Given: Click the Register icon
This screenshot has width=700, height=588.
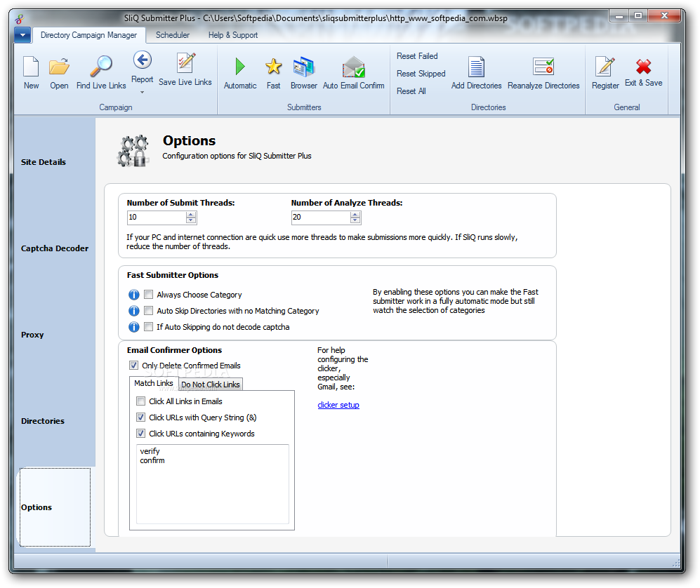Looking at the screenshot, I should pos(605,67).
